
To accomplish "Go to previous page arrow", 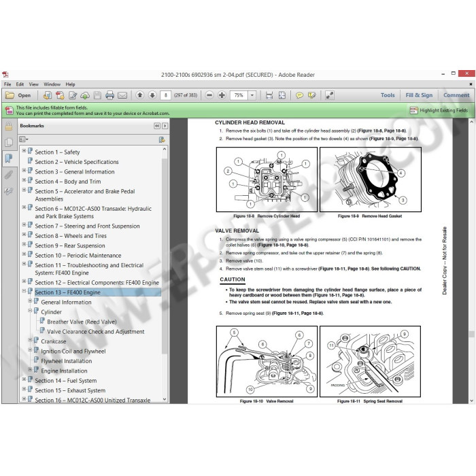I will [x=139, y=95].
